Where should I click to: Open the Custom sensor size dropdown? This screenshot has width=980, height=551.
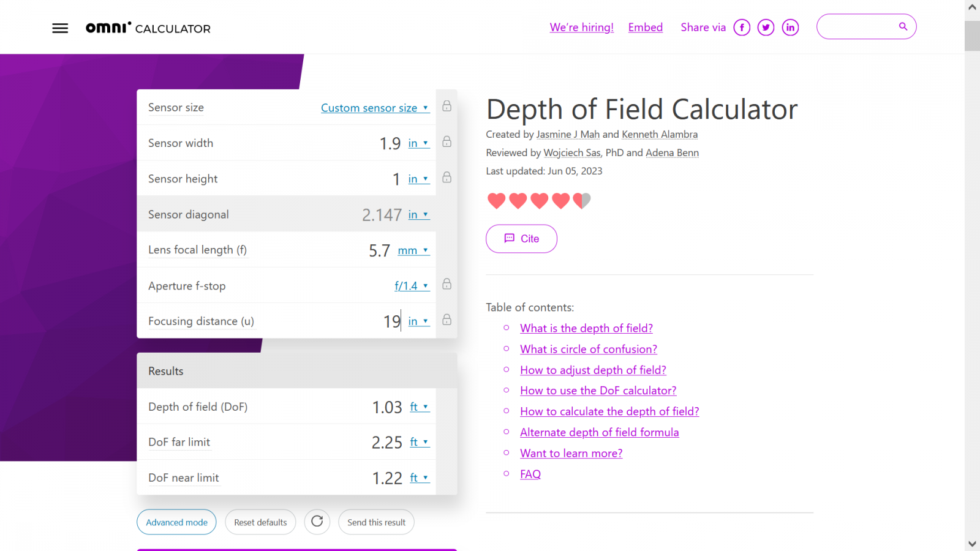pyautogui.click(x=374, y=108)
